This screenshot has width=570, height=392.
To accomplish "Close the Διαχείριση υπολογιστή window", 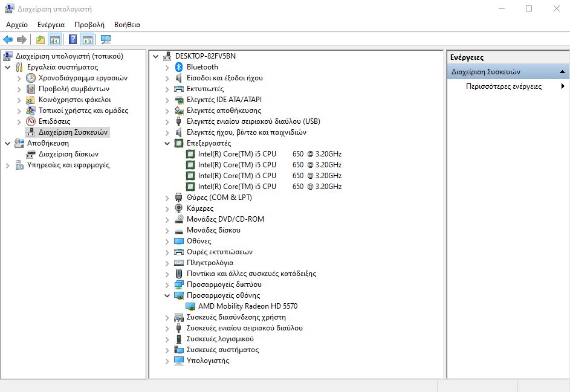I will pos(556,8).
